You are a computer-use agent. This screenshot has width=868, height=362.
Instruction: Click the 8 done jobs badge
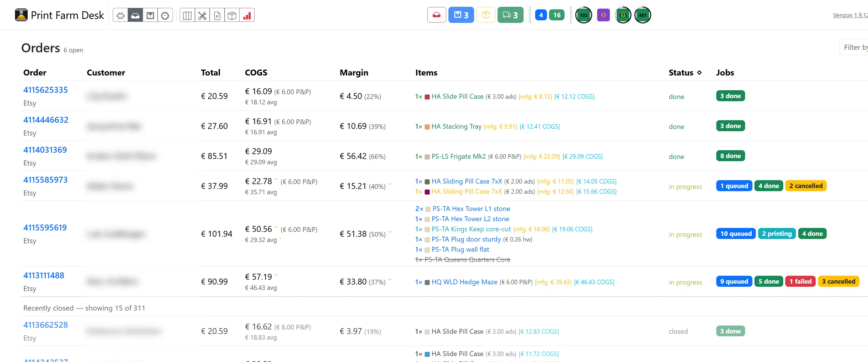730,156
